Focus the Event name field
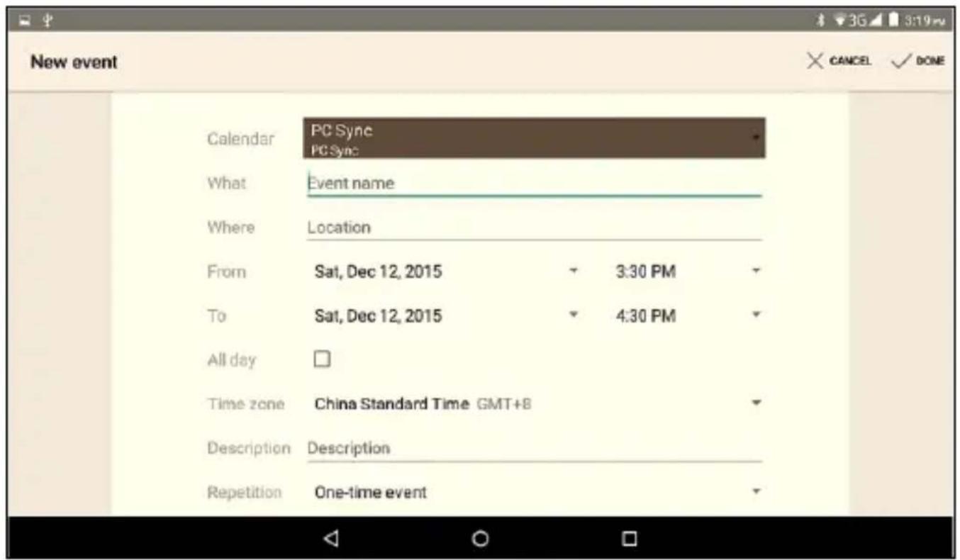 point(534,184)
